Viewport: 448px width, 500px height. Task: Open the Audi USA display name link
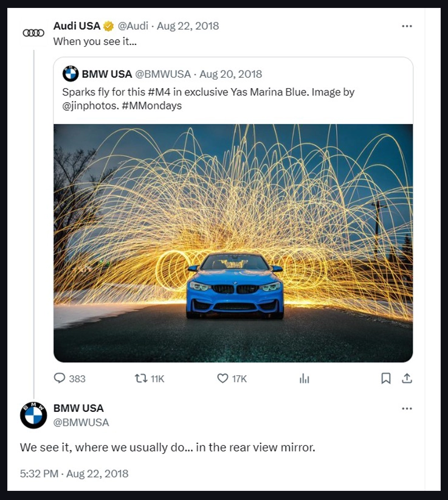click(77, 26)
